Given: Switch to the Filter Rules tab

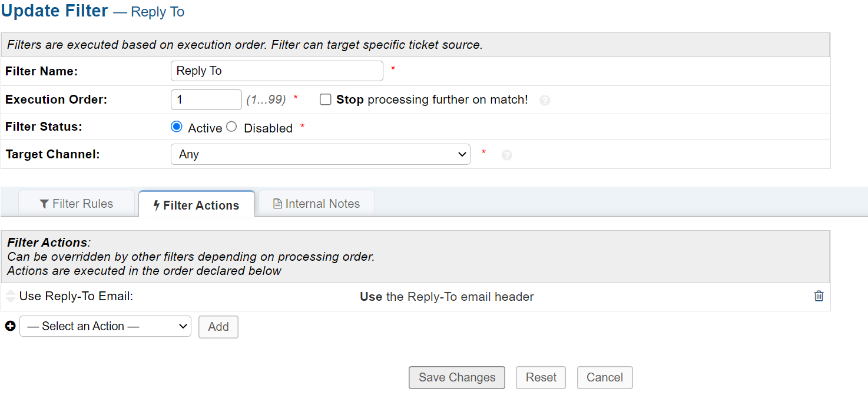Looking at the screenshot, I should pos(77,204).
